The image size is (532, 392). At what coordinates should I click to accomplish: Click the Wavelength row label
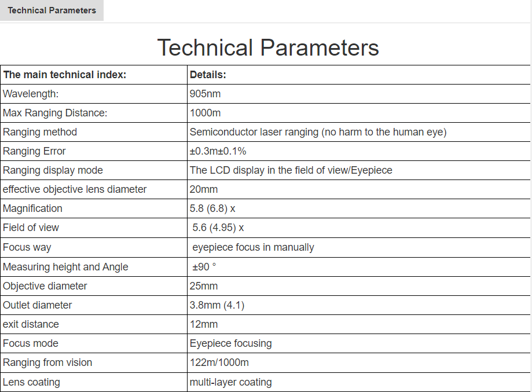pyautogui.click(x=31, y=94)
